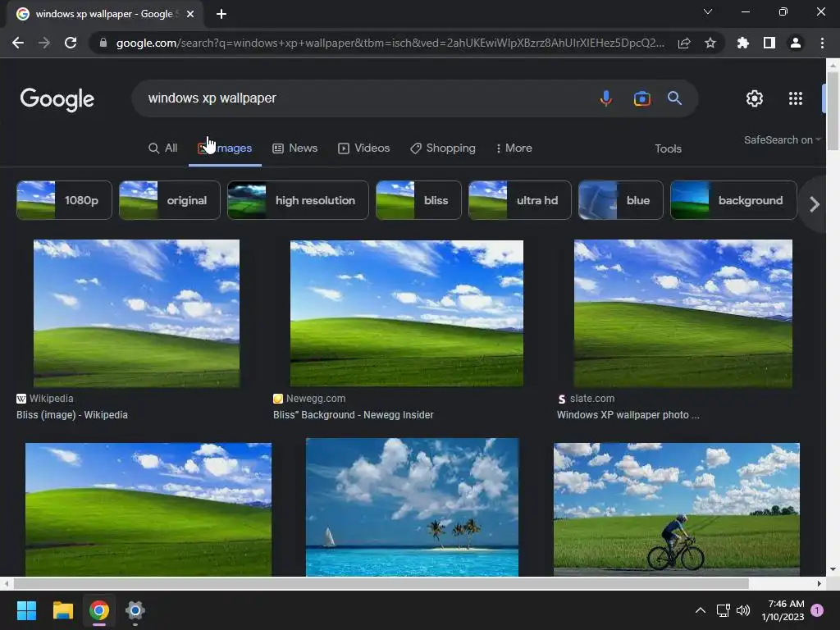Filter results by the blue chip
This screenshot has height=630, width=840.
pos(620,200)
